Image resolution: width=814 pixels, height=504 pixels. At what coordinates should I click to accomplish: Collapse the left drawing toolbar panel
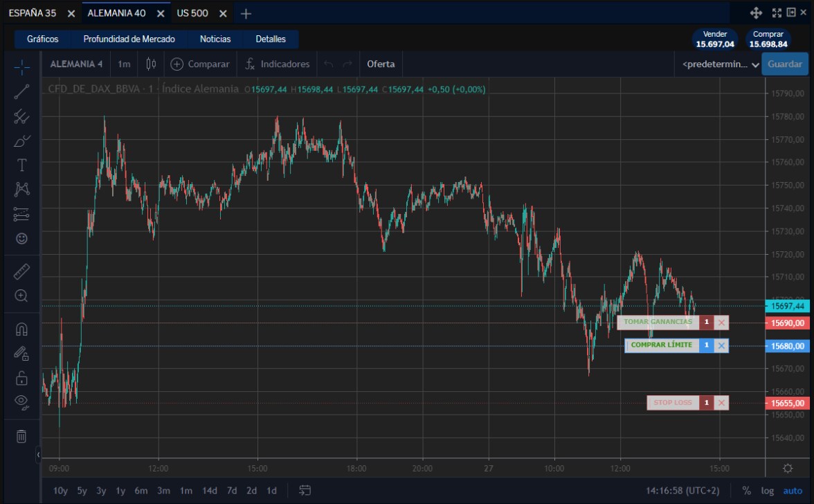coord(38,453)
